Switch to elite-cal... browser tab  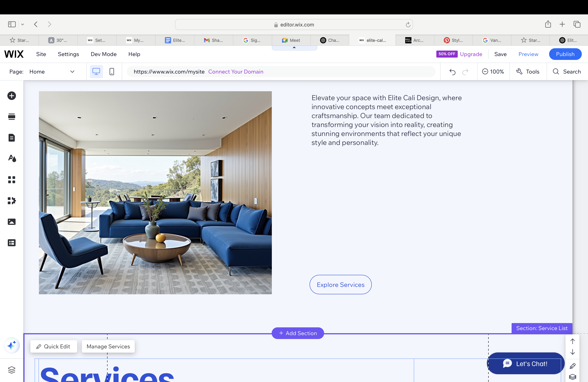[372, 40]
